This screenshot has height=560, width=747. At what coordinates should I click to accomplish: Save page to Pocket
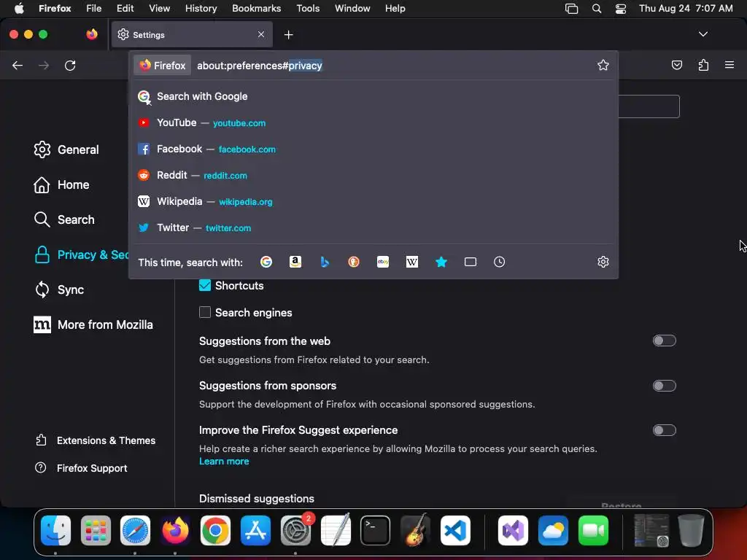[x=676, y=65]
